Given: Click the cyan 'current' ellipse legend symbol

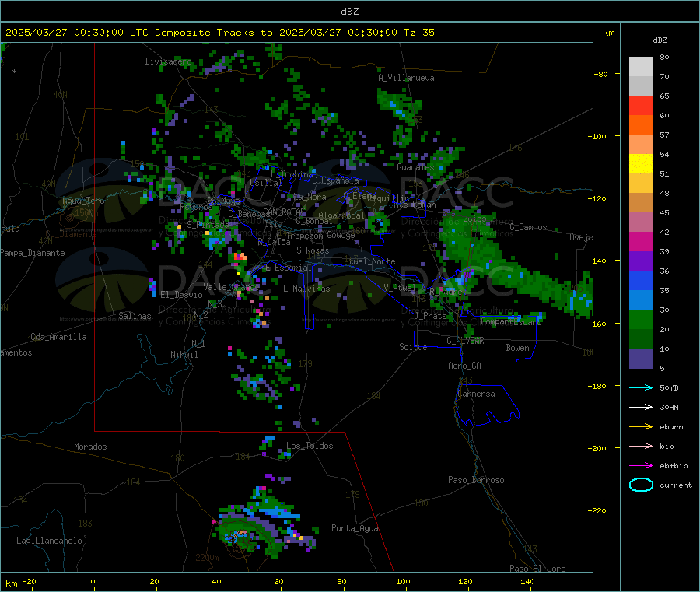Looking at the screenshot, I should coord(641,485).
